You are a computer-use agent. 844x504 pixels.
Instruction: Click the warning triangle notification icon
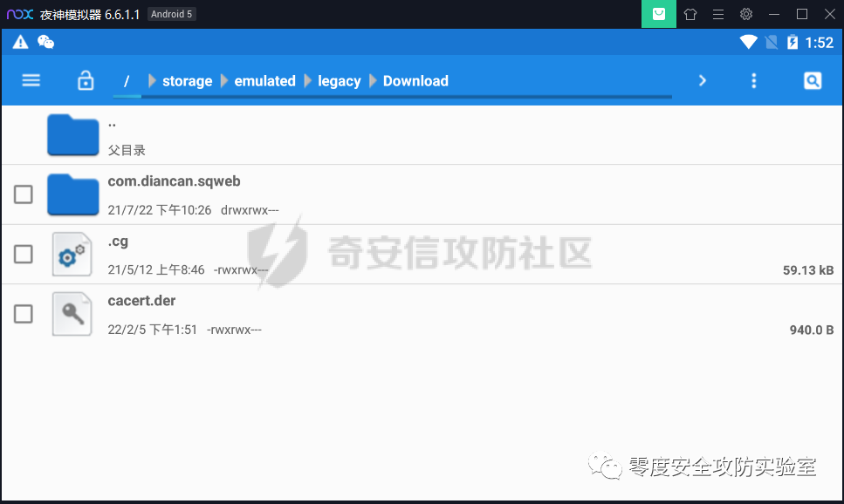pyautogui.click(x=20, y=42)
